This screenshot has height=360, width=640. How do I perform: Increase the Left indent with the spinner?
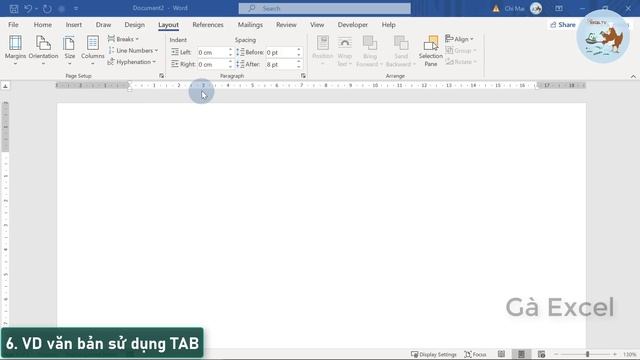231,50
